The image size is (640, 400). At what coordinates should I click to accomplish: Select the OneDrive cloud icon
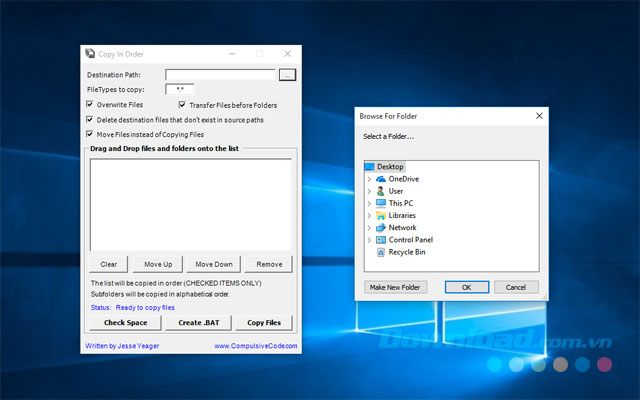pos(381,179)
